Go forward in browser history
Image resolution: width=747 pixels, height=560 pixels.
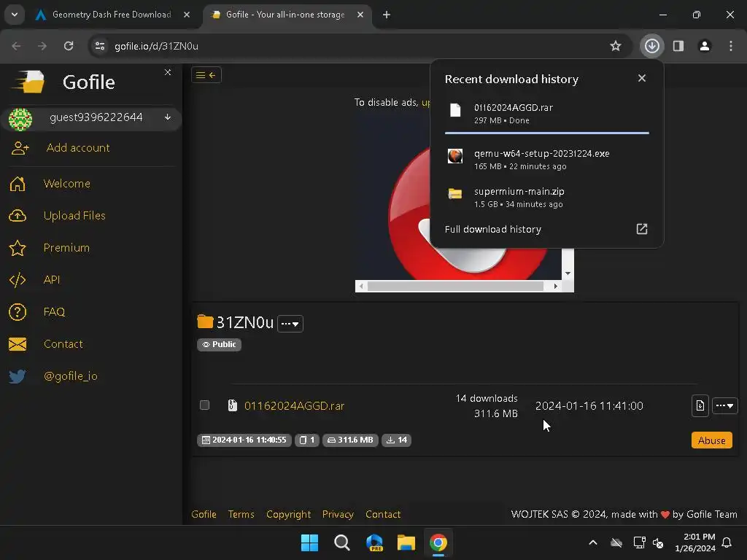pyautogui.click(x=42, y=46)
